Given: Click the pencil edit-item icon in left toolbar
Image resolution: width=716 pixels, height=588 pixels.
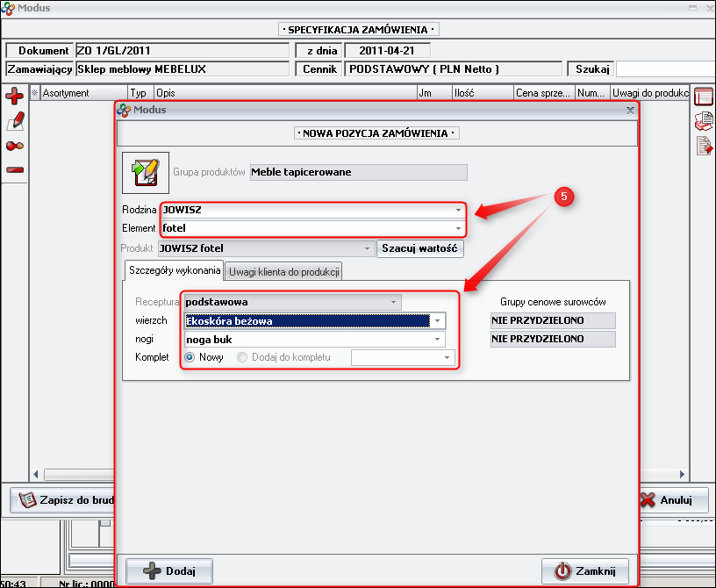Looking at the screenshot, I should 14,122.
